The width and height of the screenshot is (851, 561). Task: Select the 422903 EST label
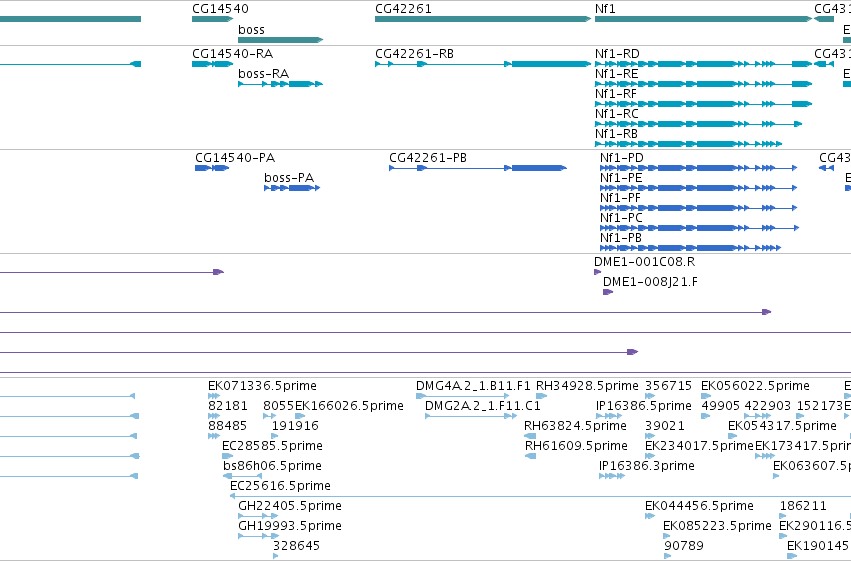pyautogui.click(x=767, y=406)
